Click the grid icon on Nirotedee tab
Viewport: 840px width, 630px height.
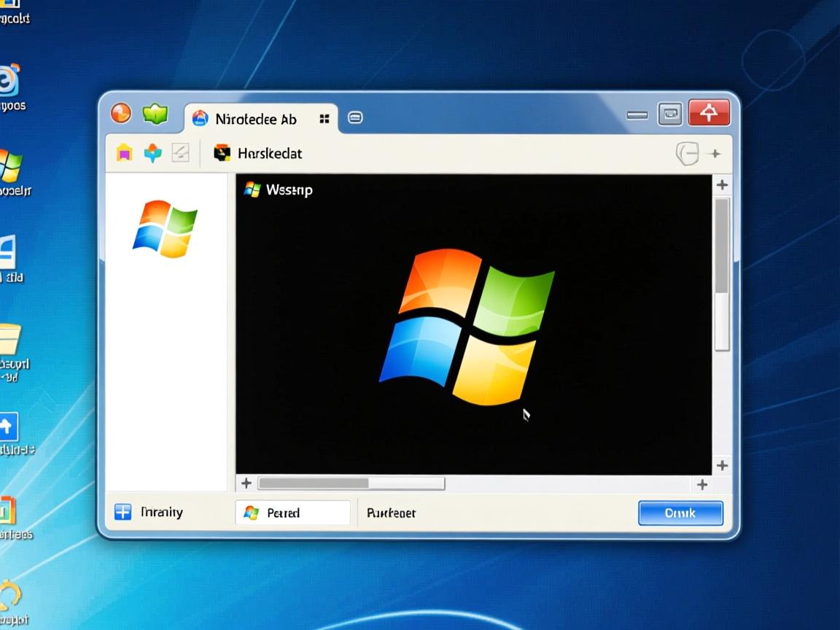point(324,119)
